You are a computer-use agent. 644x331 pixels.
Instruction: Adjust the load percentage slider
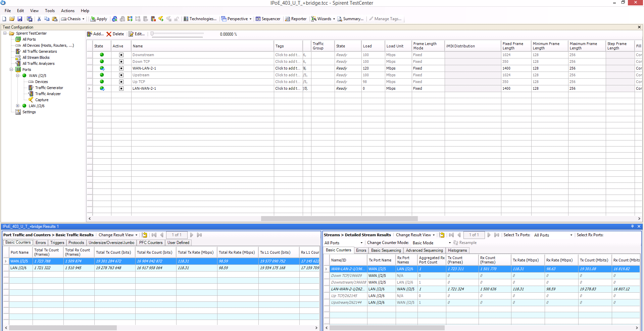152,34
